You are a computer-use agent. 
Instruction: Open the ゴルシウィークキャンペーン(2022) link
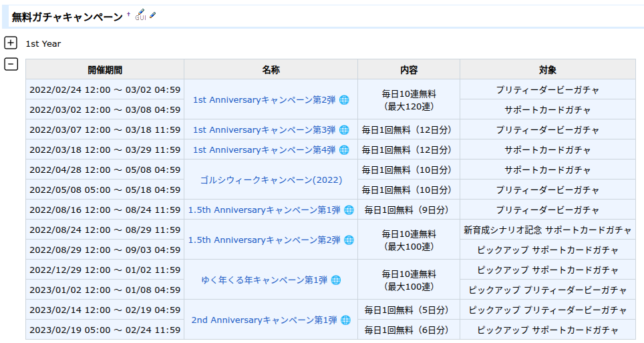click(x=271, y=180)
